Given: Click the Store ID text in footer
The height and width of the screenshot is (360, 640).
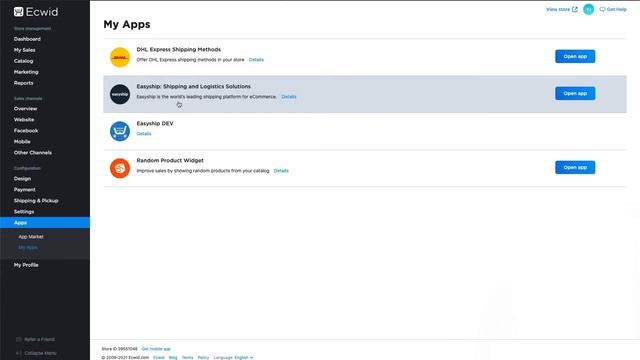Looking at the screenshot, I should (120, 349).
